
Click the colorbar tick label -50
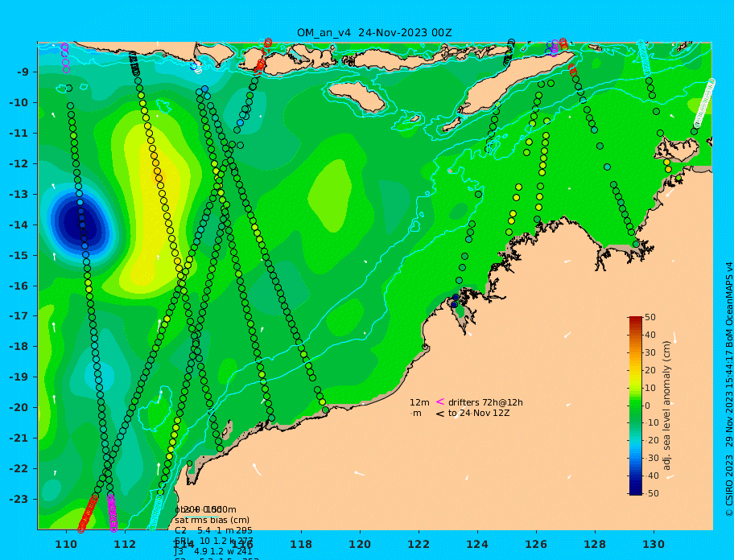(x=651, y=493)
